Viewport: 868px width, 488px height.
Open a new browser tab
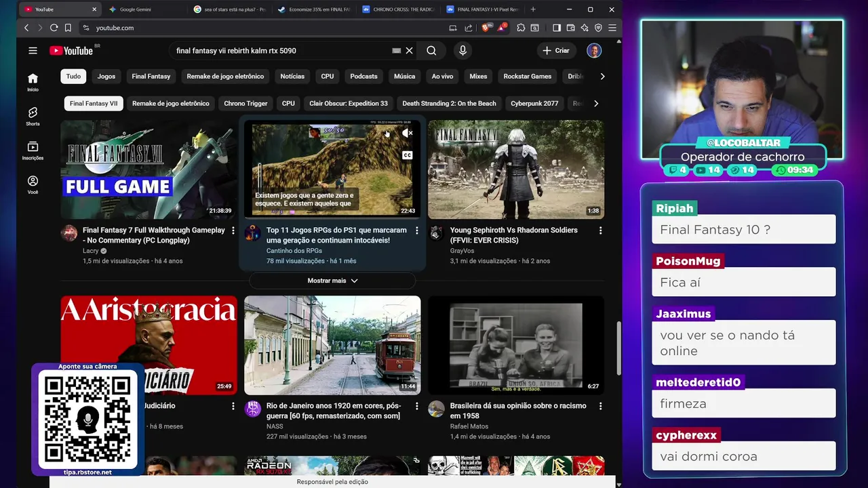coord(533,9)
